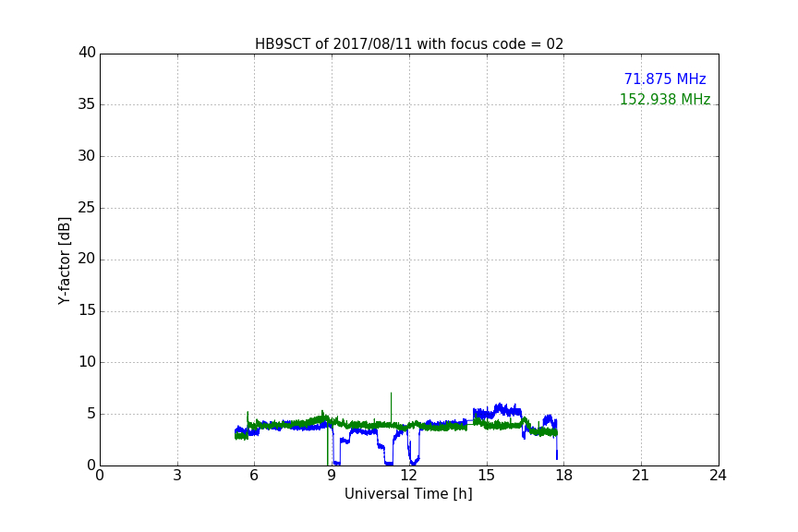Click the x-axis tick label '12'

[x=409, y=476]
